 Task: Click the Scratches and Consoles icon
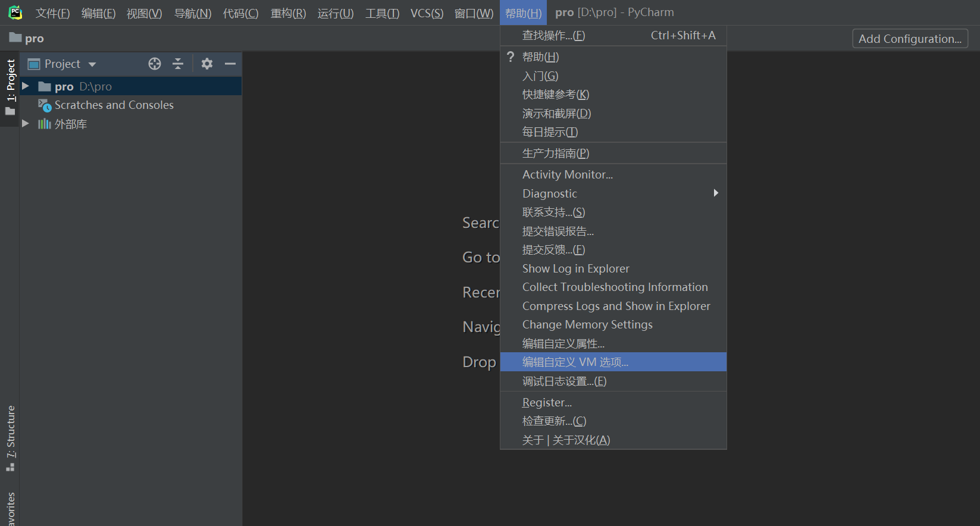(45, 105)
